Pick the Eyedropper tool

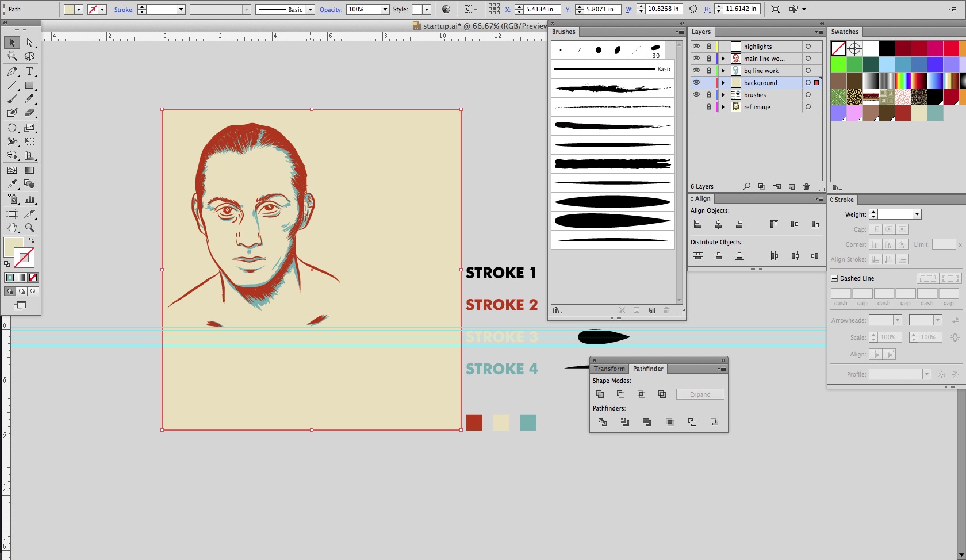(12, 184)
